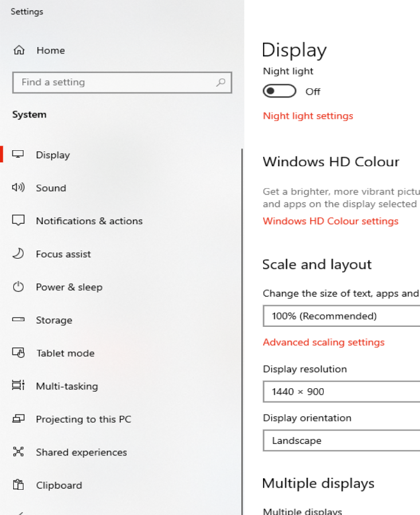Click the search magnifier icon
The height and width of the screenshot is (515, 420).
(221, 82)
